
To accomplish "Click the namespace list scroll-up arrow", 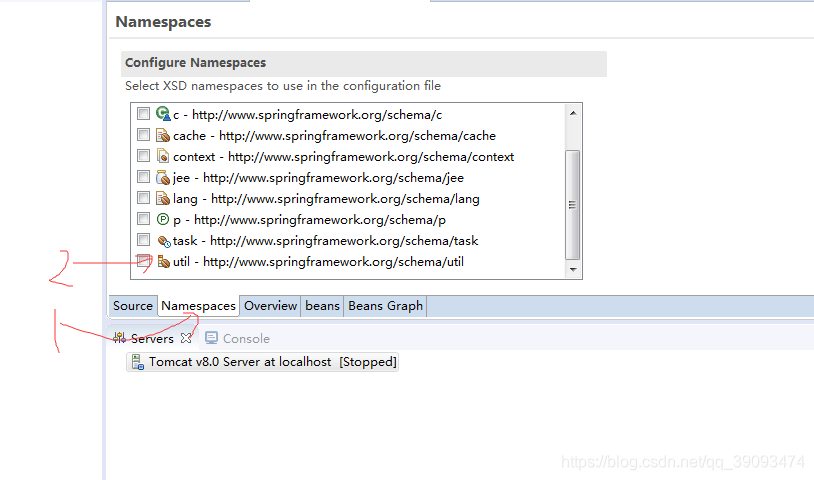I will [573, 113].
